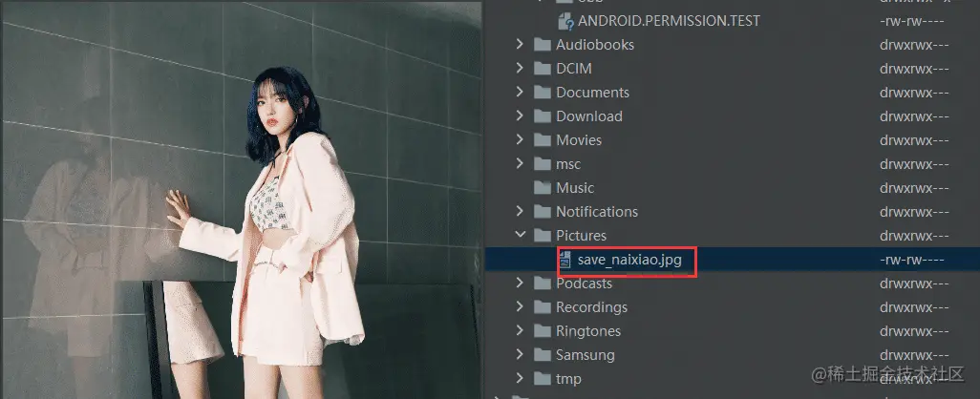Expand the Audiobooks folder chevron
The width and height of the screenshot is (980, 399).
520,44
